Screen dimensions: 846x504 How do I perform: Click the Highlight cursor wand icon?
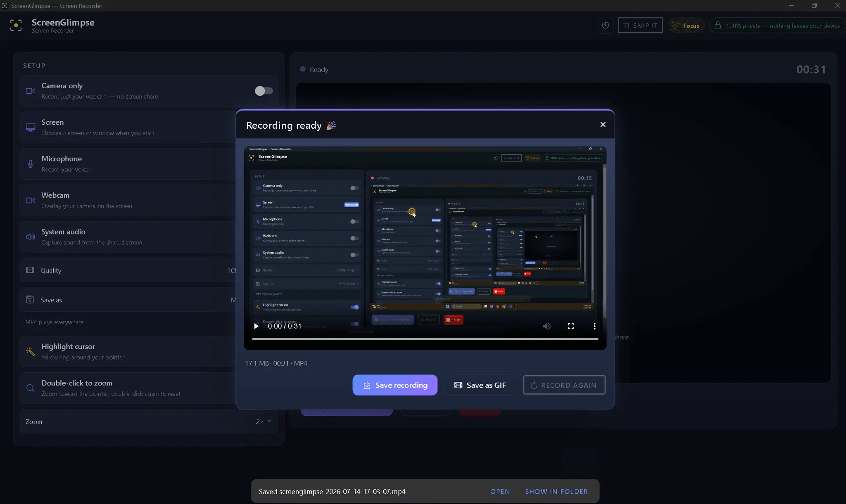[30, 351]
